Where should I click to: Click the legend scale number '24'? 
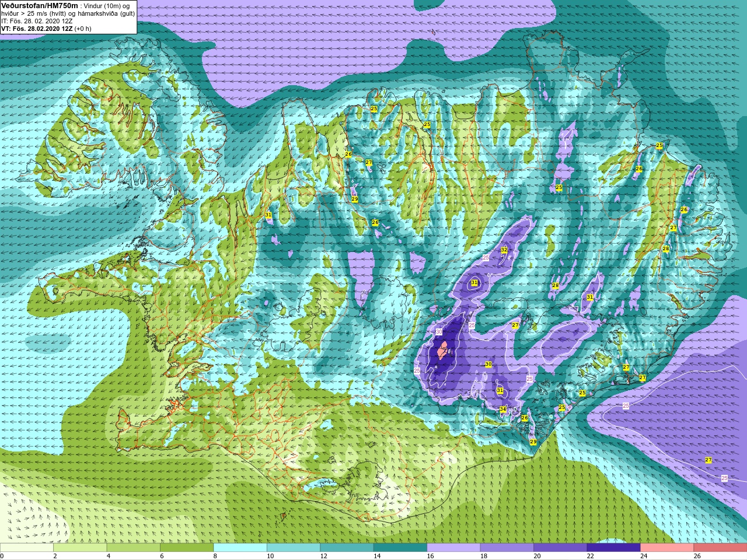[x=644, y=556]
